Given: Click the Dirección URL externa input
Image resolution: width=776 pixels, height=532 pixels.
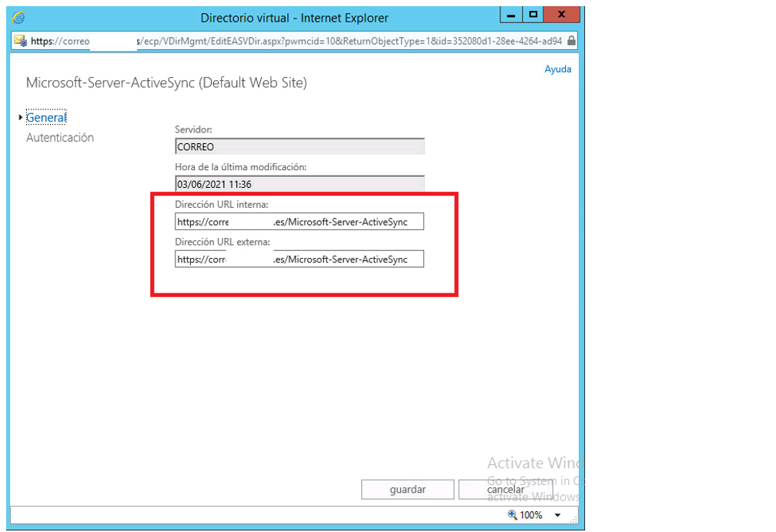Looking at the screenshot, I should coord(299,259).
